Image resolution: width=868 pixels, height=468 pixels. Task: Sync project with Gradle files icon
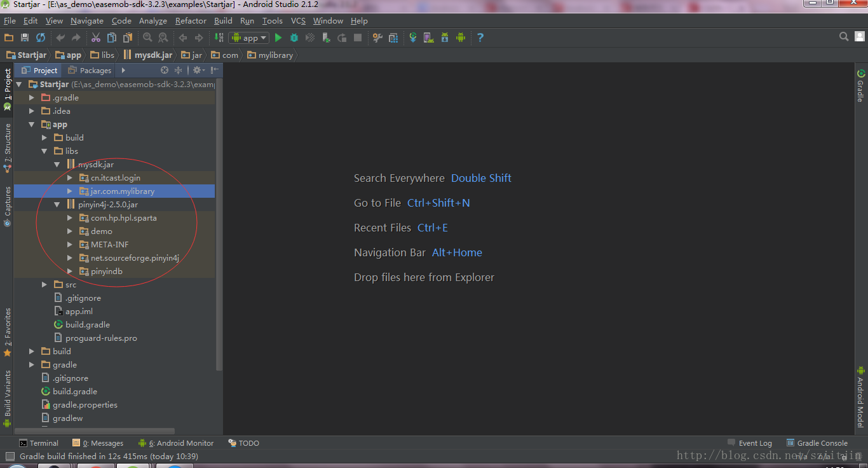413,38
